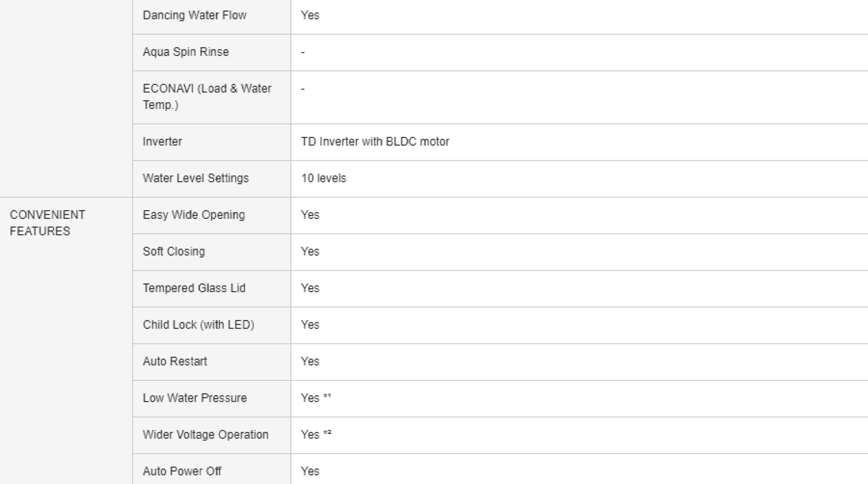Click the Yes *1 footnote value for Low Water Pressure

[x=316, y=398]
